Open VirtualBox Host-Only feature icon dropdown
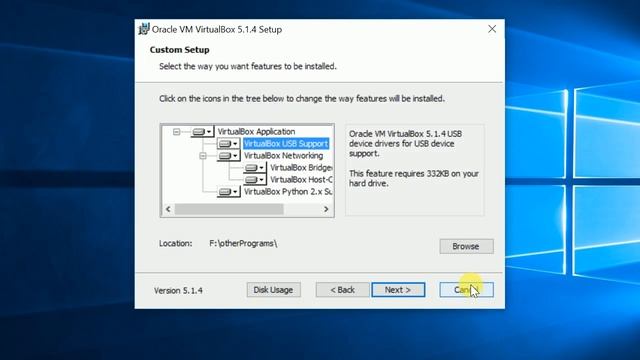 (255, 180)
